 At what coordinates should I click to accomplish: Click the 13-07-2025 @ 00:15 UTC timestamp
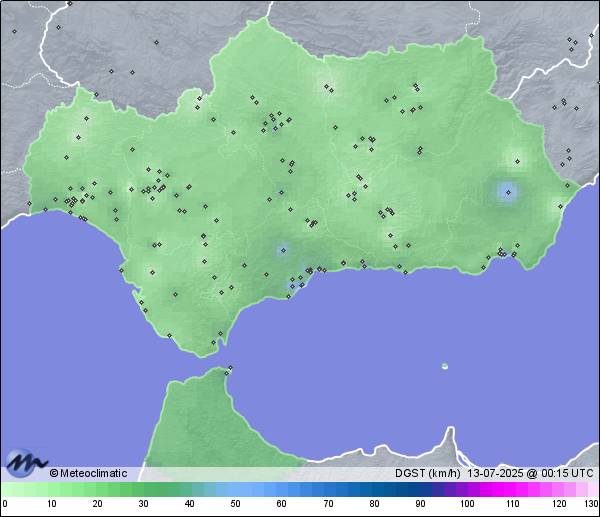(x=530, y=473)
